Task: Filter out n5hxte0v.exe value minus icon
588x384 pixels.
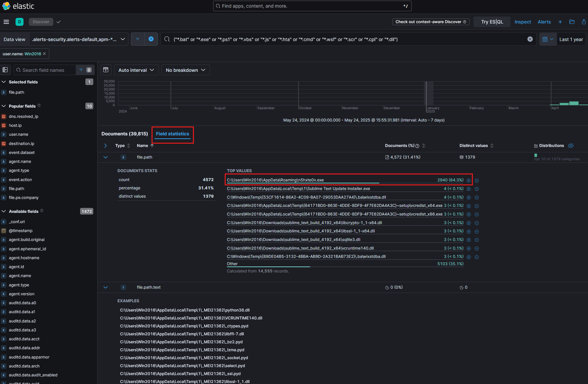Action: 477,180
